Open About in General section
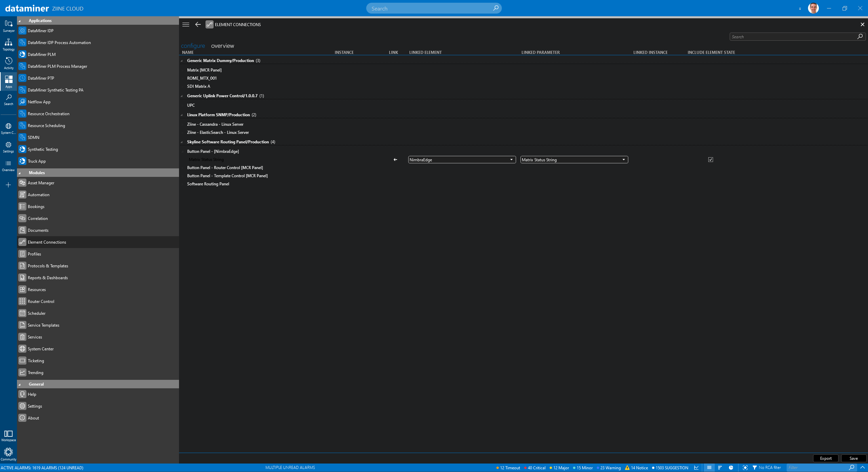 point(98,418)
